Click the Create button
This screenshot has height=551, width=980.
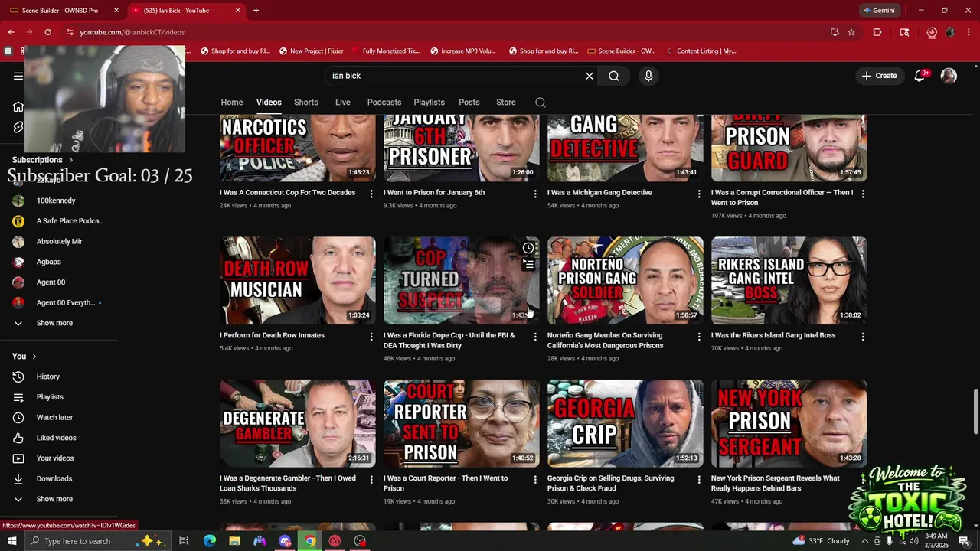pos(879,76)
